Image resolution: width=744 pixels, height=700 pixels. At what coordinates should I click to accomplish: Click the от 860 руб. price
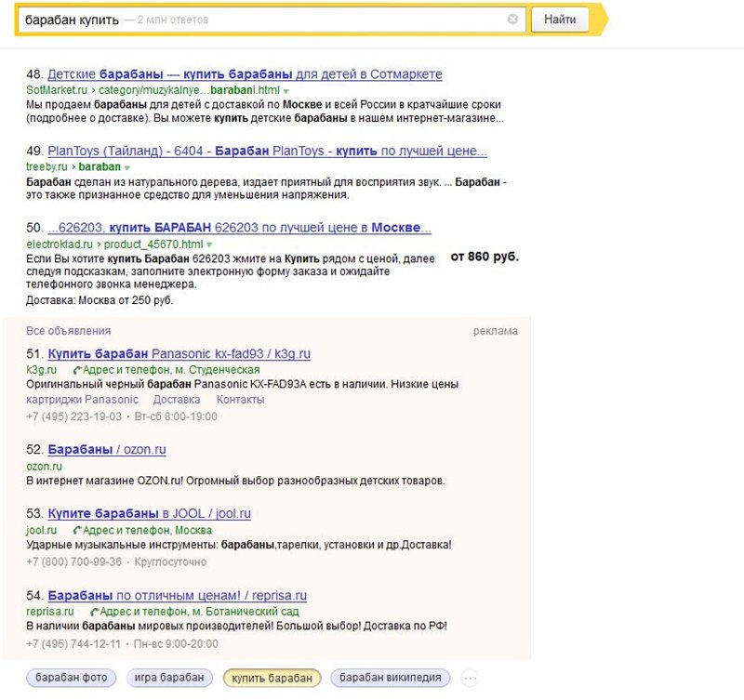point(485,257)
